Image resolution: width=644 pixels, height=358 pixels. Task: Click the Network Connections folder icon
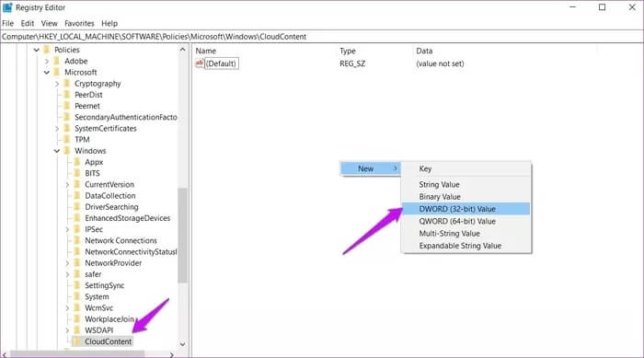pyautogui.click(x=77, y=240)
